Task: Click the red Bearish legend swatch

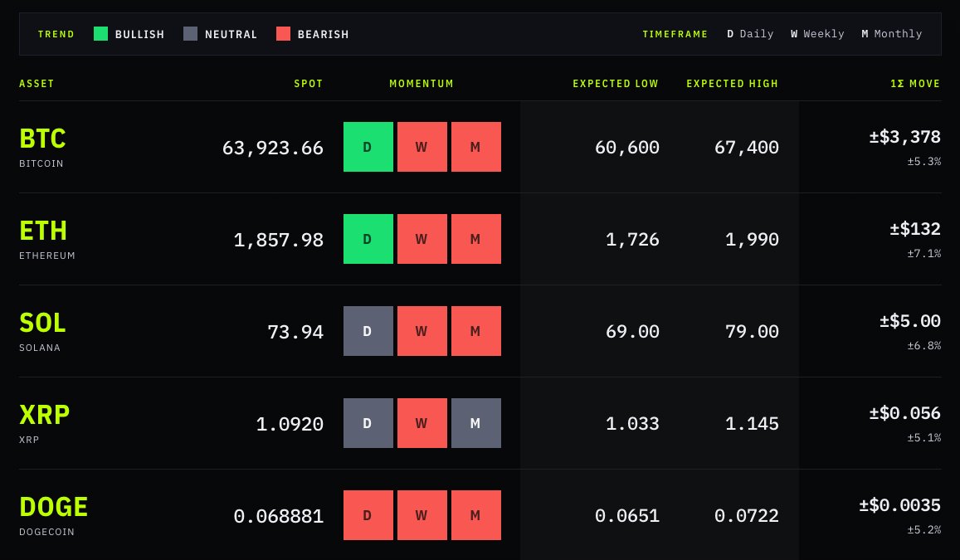Action: point(283,34)
